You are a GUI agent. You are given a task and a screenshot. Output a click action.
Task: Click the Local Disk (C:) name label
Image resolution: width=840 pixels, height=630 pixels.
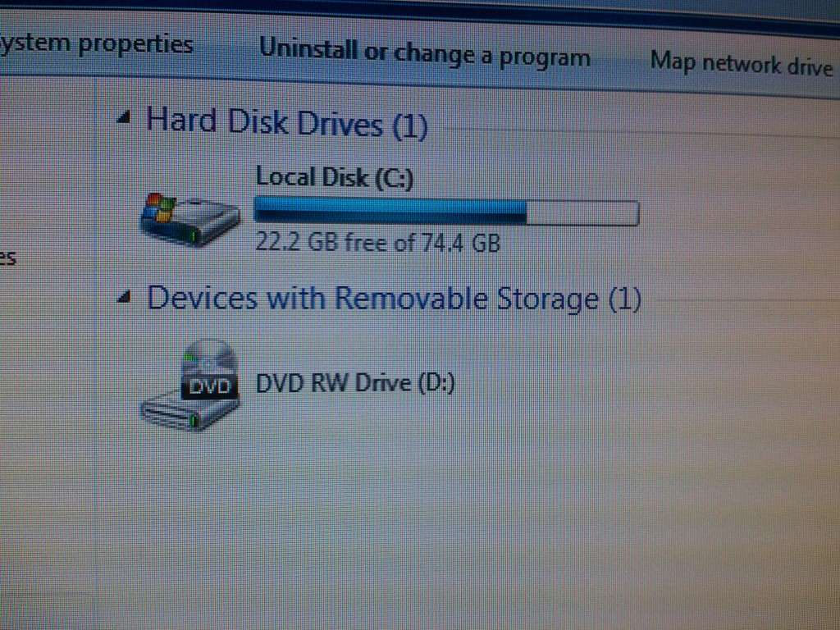pos(335,177)
